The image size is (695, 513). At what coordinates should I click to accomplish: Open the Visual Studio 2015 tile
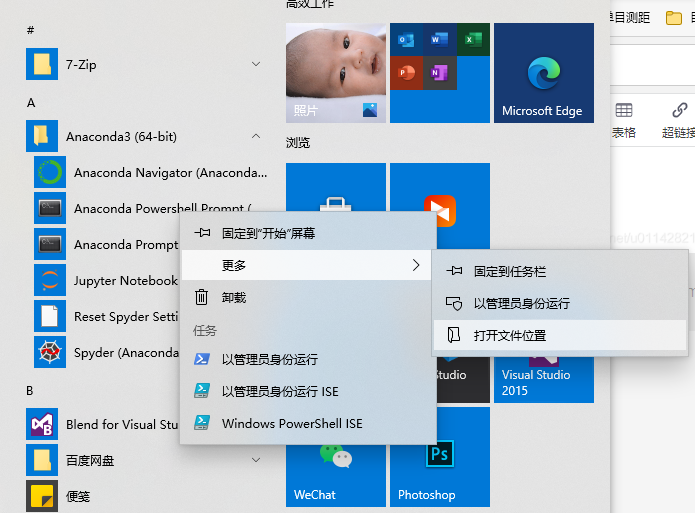tap(544, 380)
